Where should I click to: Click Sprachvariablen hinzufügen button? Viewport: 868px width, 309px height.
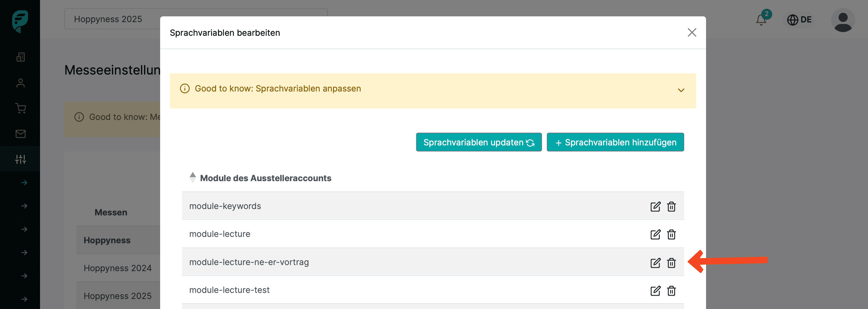point(615,142)
